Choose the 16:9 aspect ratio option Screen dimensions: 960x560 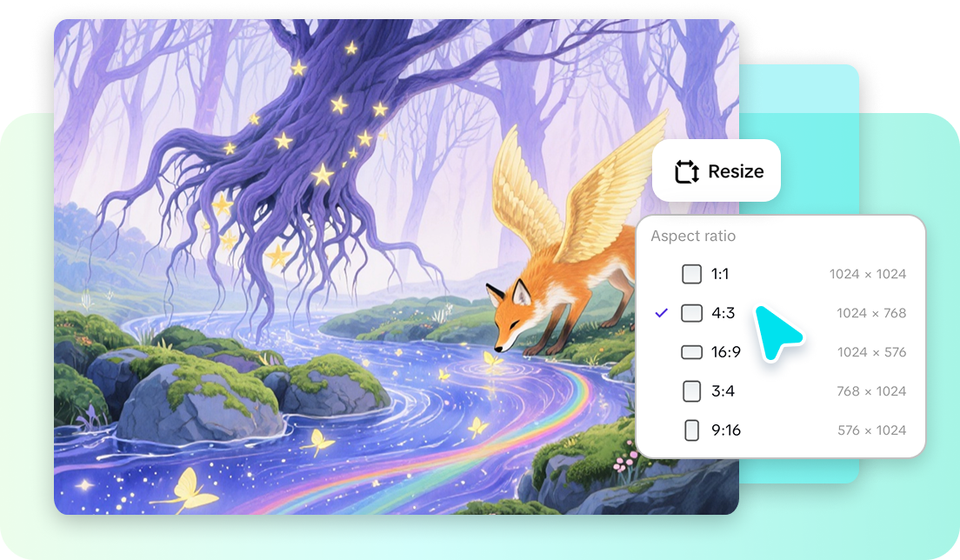(781, 352)
